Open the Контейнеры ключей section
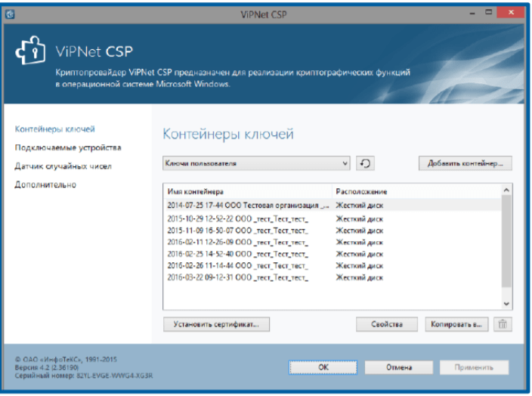Screen dimensions: 532x396 coord(54,129)
